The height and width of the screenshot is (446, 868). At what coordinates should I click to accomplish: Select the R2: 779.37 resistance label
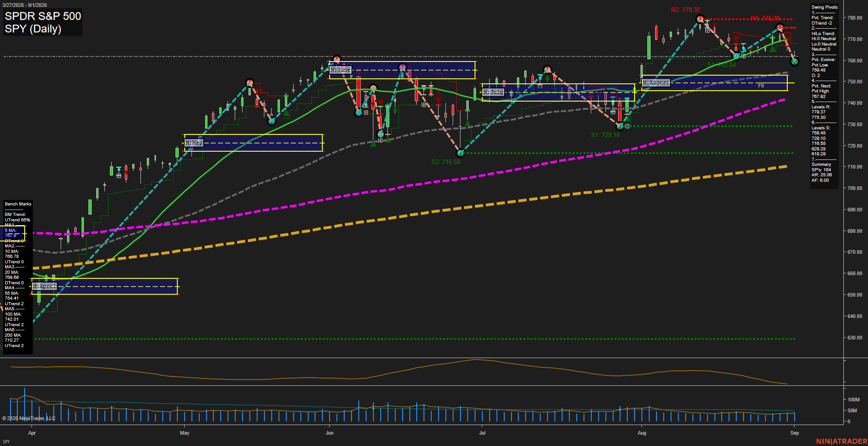point(685,10)
